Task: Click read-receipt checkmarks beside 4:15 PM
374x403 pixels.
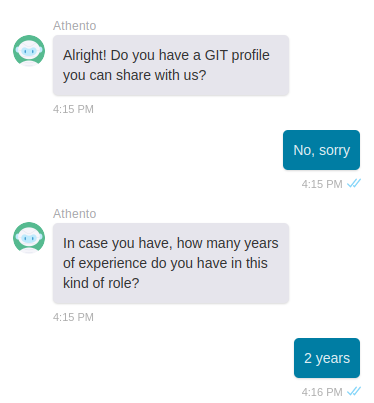Action: (x=354, y=183)
